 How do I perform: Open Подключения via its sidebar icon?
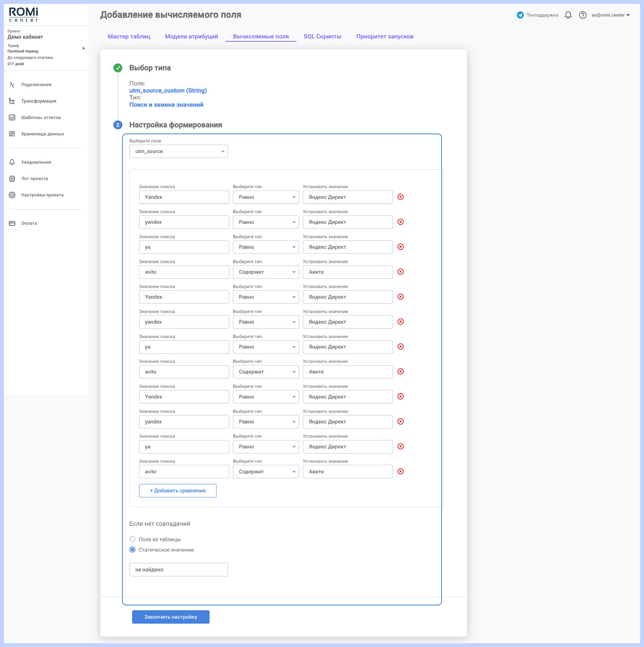pyautogui.click(x=12, y=85)
